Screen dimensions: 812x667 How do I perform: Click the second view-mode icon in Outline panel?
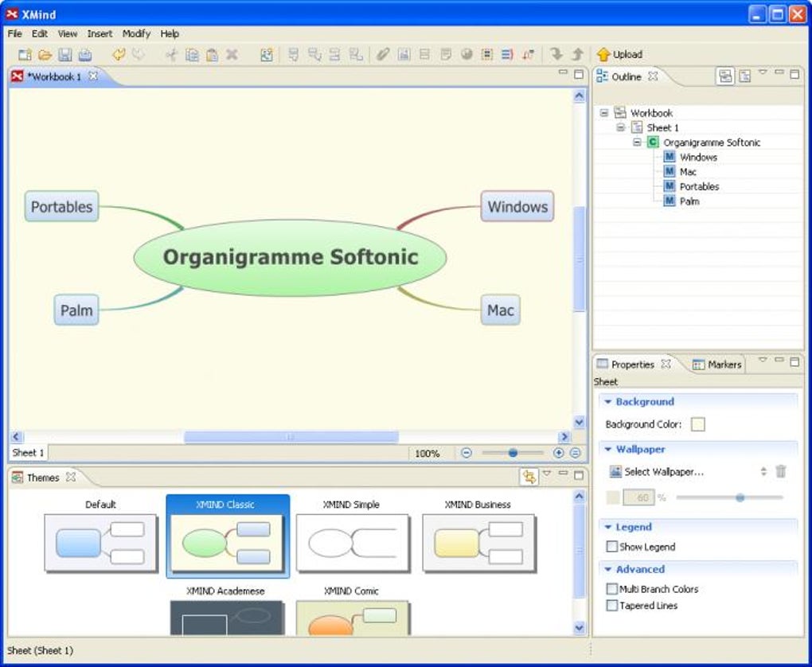[744, 76]
